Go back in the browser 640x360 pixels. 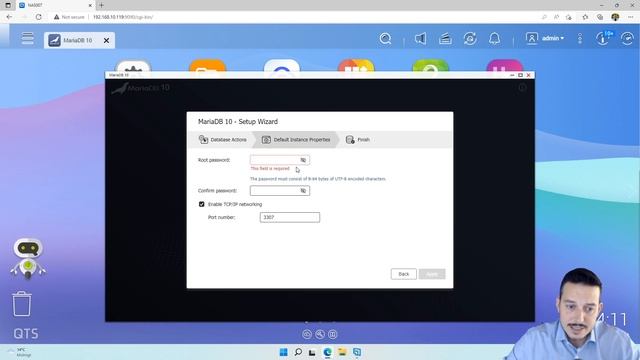click(9, 17)
